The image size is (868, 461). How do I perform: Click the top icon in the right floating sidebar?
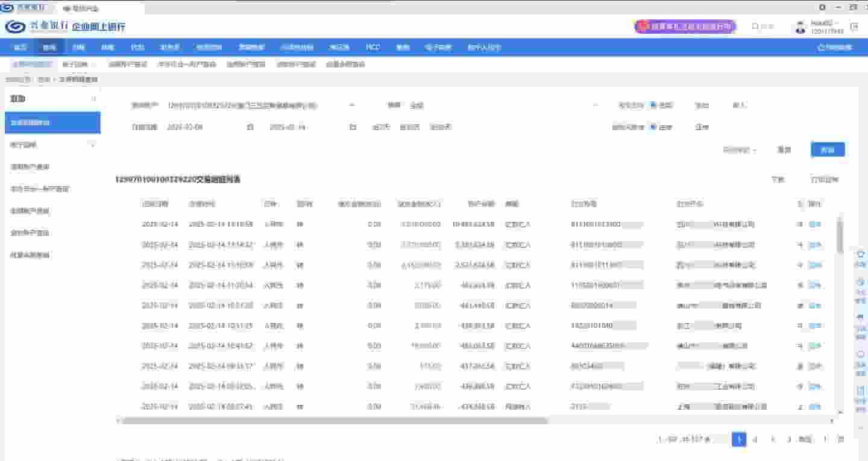(861, 254)
